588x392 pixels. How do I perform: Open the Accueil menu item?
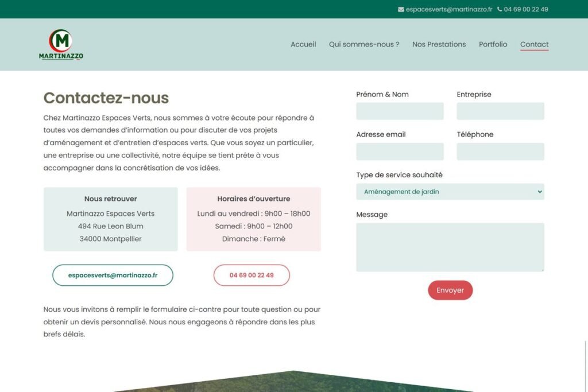(303, 44)
